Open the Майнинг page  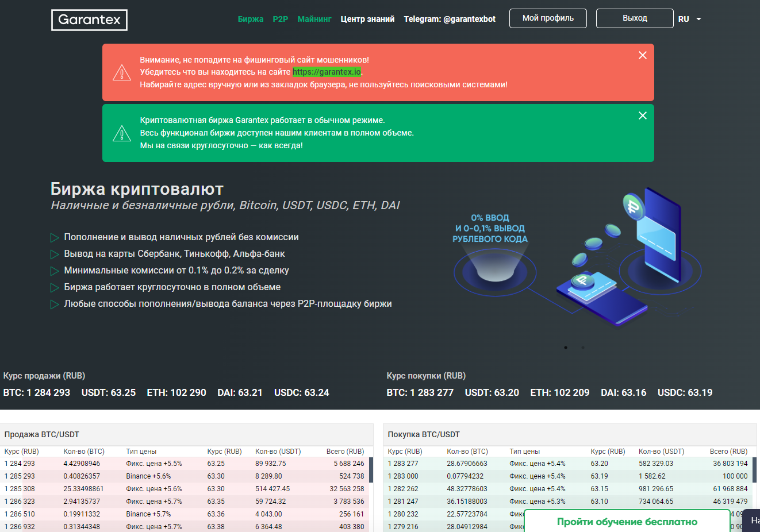pos(314,18)
